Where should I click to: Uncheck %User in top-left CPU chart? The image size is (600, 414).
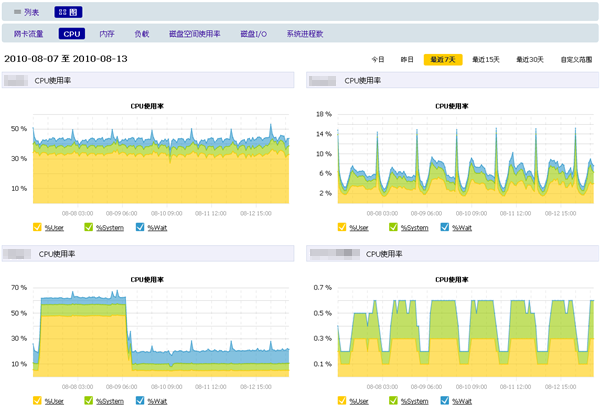pos(37,227)
